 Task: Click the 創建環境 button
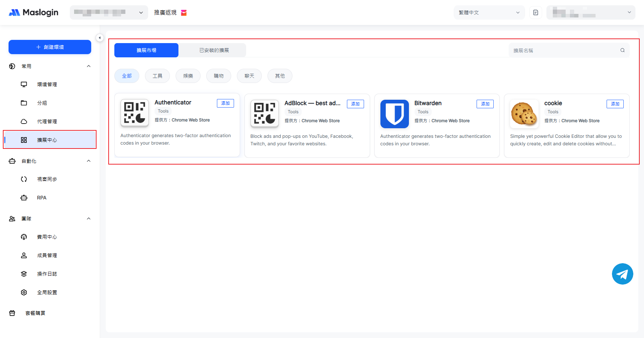50,47
